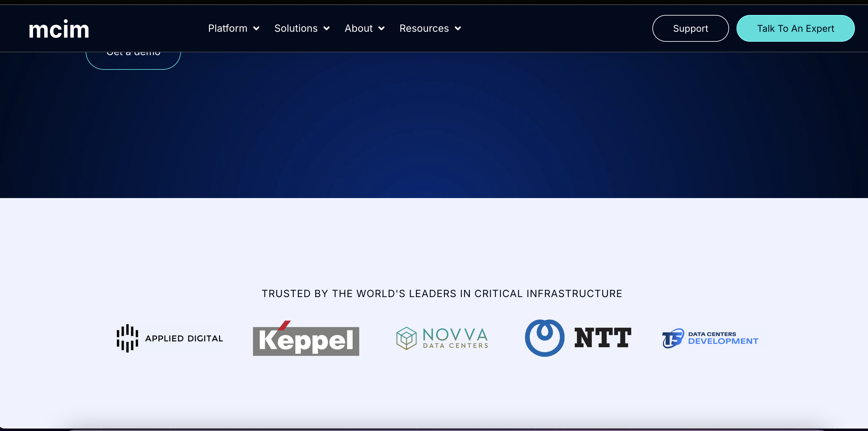Open the NTT logo
Image resolution: width=868 pixels, height=431 pixels.
(x=578, y=338)
